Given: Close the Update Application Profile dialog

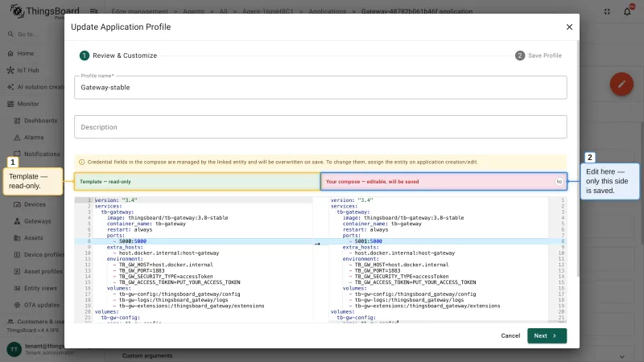Looking at the screenshot, I should [569, 27].
